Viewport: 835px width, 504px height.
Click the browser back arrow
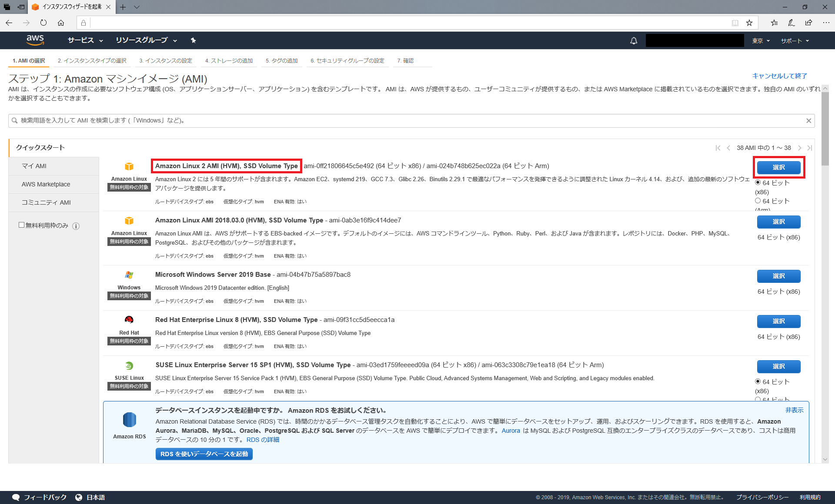(x=9, y=23)
